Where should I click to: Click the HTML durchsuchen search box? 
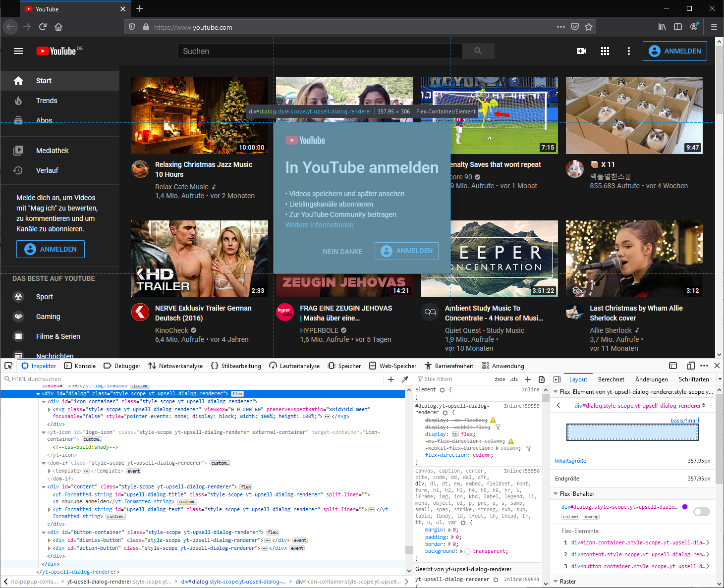(x=192, y=379)
